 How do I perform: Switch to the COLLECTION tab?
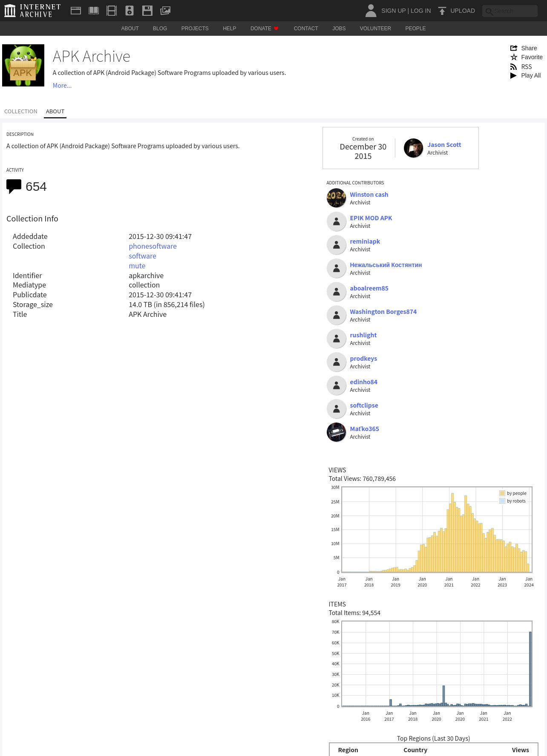21,111
